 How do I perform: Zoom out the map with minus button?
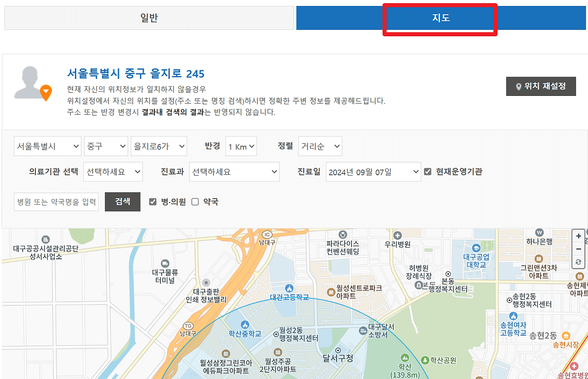pyautogui.click(x=579, y=249)
